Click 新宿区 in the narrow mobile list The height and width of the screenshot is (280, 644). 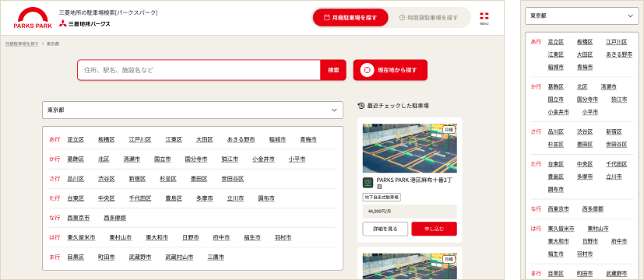(614, 132)
